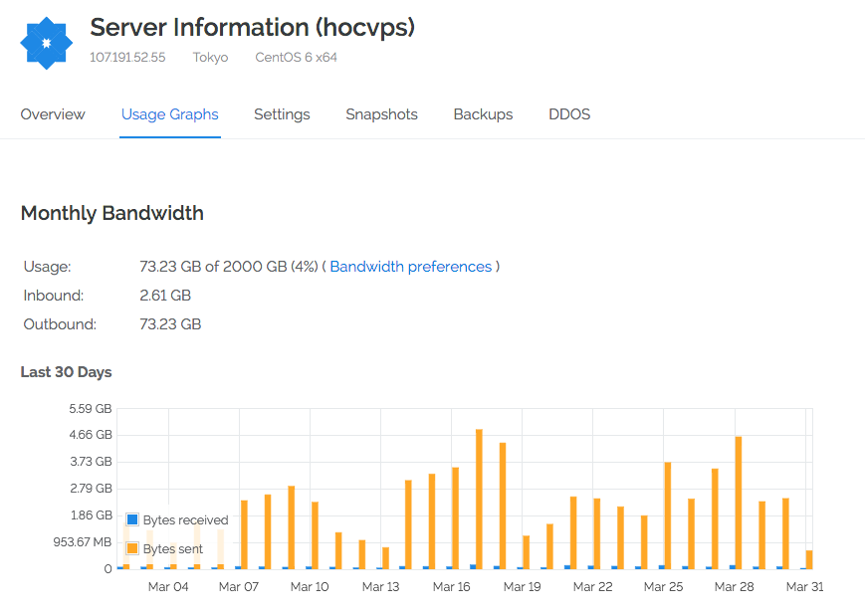
Task: Click the Bytes sent legend text
Action: (x=172, y=548)
